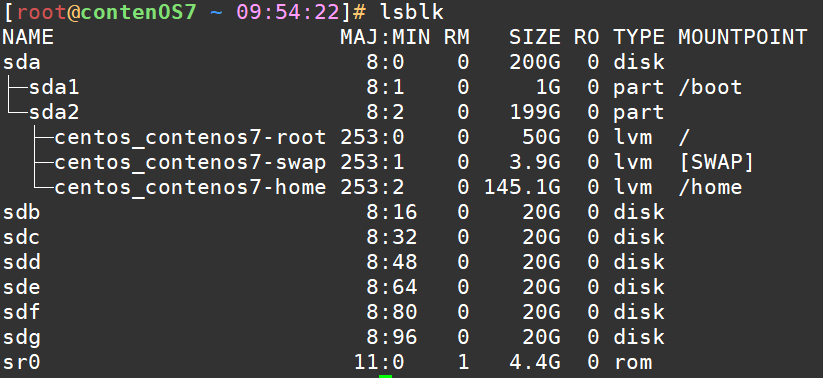This screenshot has width=823, height=378.
Task: Select the sde device name
Action: [x=22, y=287]
